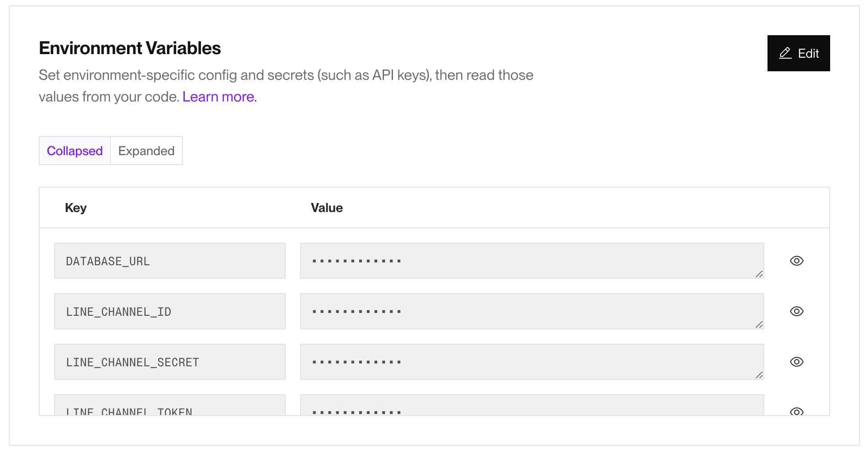Screen dimensions: 868x452
Task: Click the masked LINE_CHANNEL_TOKEN value field
Action: [532, 408]
